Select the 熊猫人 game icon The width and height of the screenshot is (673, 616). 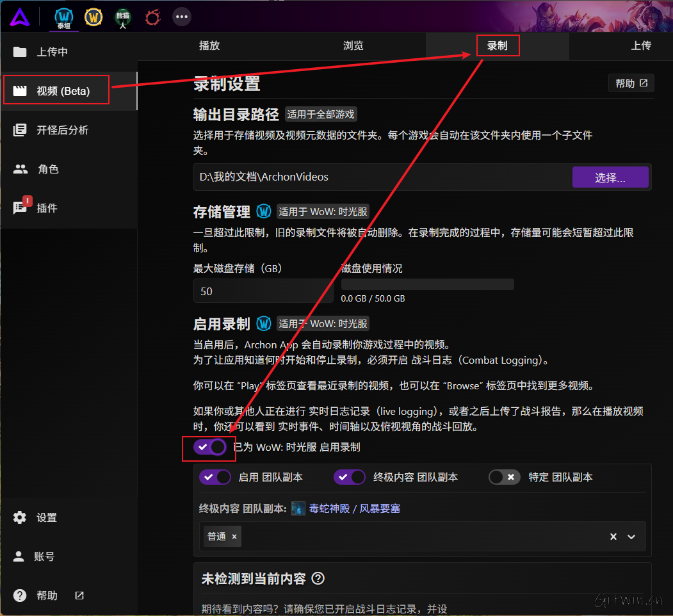pos(122,17)
